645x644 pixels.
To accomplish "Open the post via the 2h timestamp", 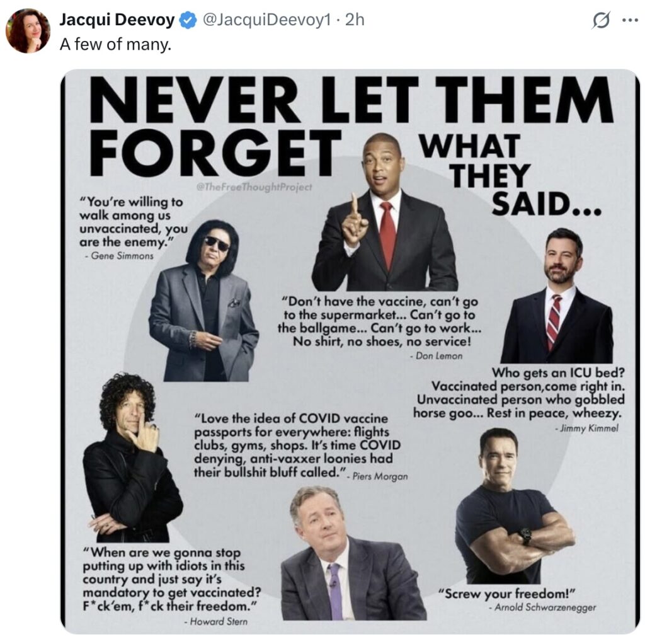I will [x=355, y=20].
